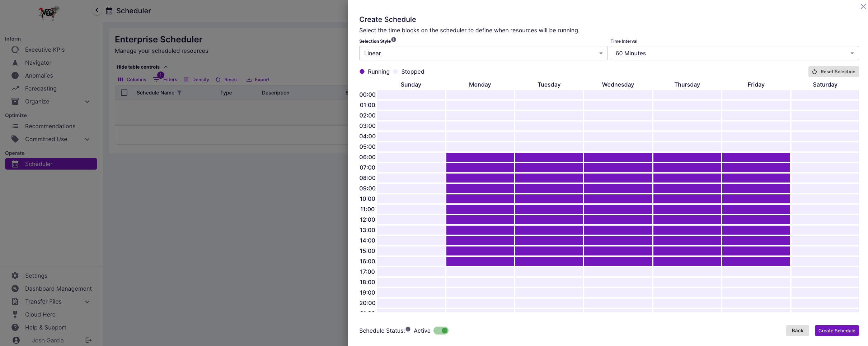Click the Create Schedule button
The height and width of the screenshot is (346, 868).
tap(836, 331)
